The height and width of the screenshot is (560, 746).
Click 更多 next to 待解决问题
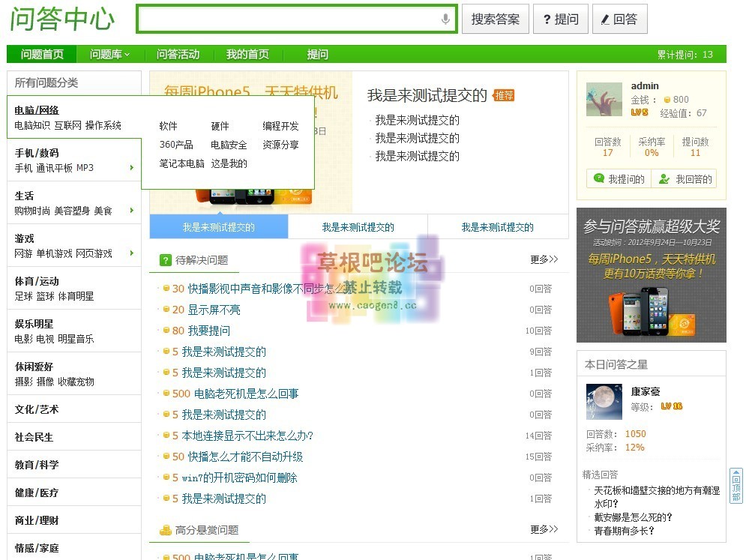544,259
